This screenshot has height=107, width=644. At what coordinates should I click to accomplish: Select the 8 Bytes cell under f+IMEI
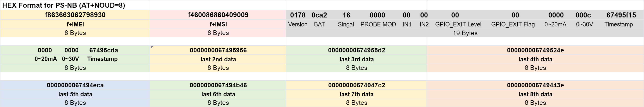(75, 33)
